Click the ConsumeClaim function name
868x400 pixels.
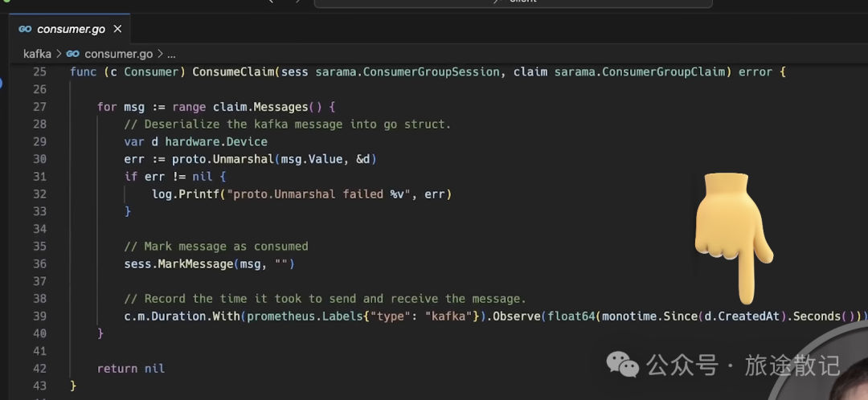(x=233, y=72)
